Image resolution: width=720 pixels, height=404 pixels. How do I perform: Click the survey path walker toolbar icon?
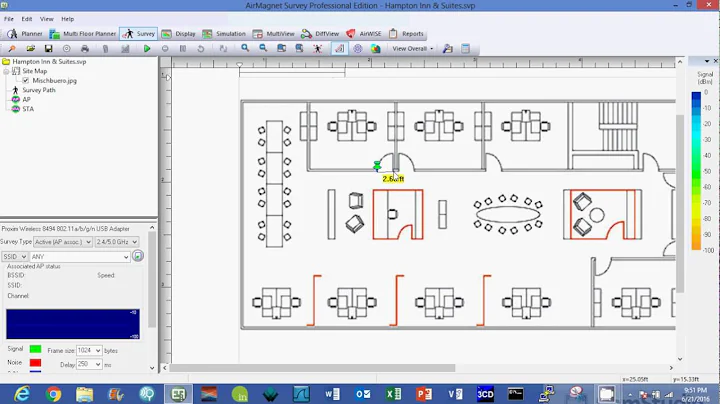(317, 48)
